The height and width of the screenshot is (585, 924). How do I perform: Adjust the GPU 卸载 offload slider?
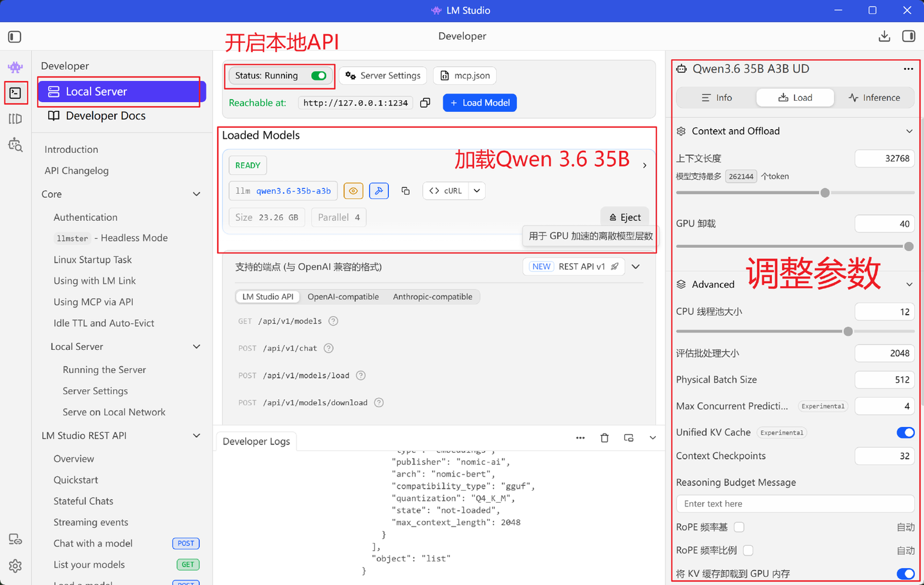click(x=909, y=247)
